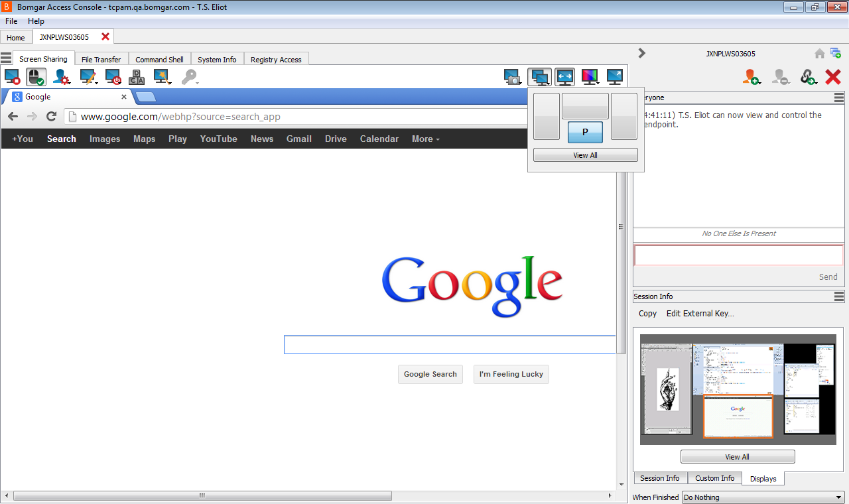Click the grayed key credentials icon
This screenshot has width=849, height=504.
190,78
